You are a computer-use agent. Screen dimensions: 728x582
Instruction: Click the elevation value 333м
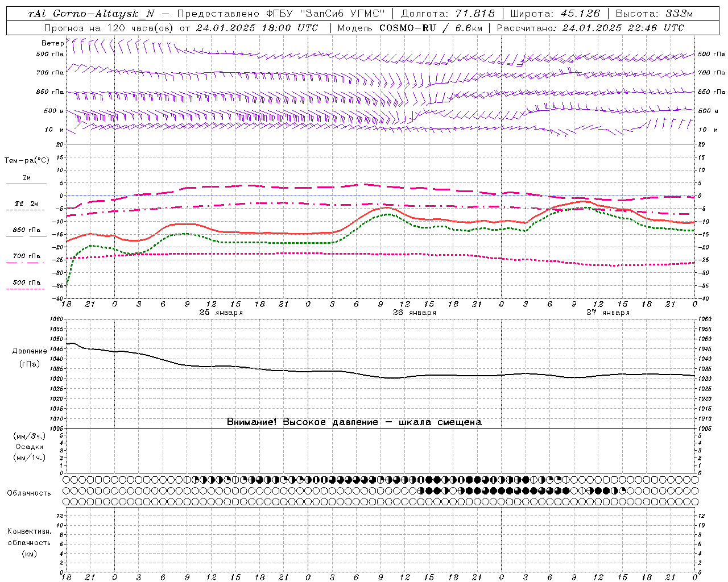[679, 14]
